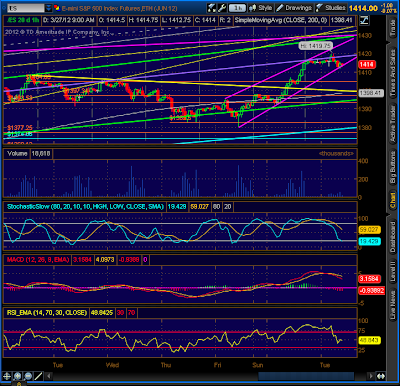
Task: Click the left arrow of time scrollbar
Action: [49, 376]
